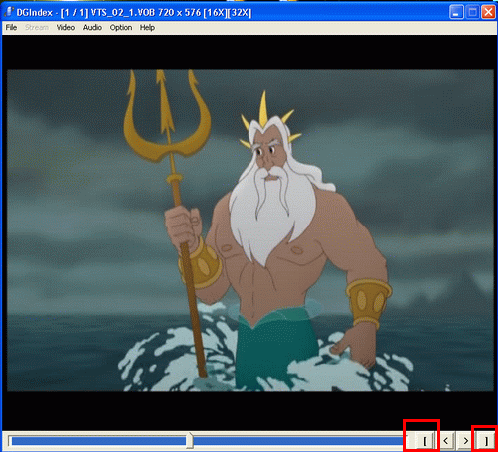Open the Audio menu
This screenshot has height=452, width=498.
coord(92,28)
